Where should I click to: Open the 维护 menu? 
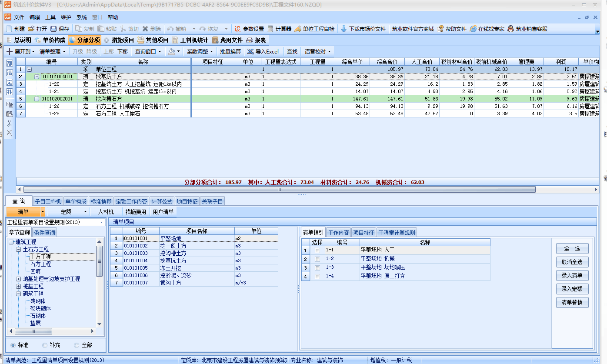(x=66, y=17)
